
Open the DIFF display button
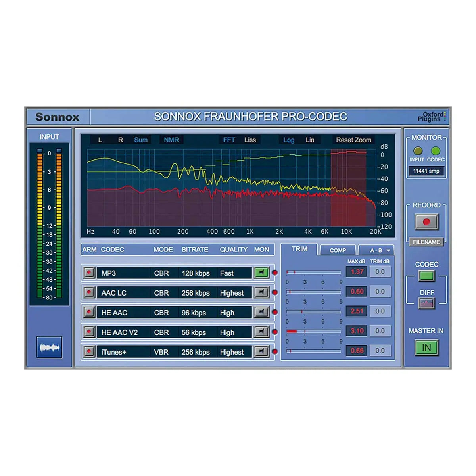[x=426, y=304]
